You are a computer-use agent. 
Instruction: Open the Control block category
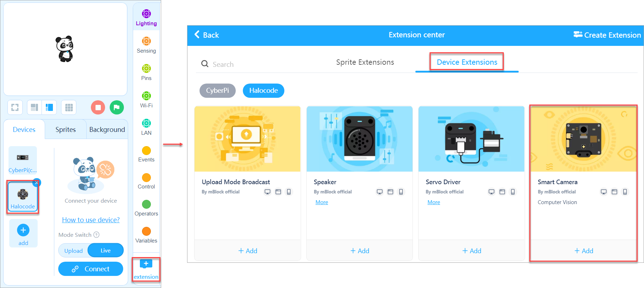coord(146,181)
